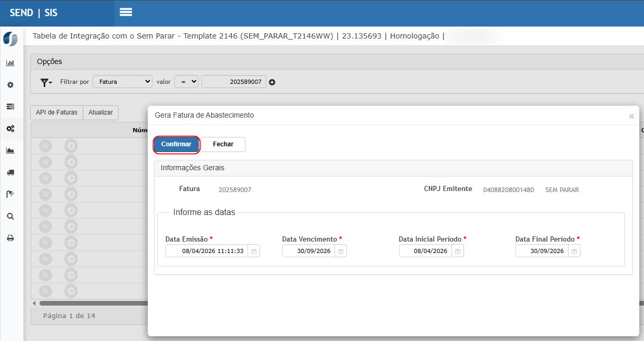Screen dimensions: 644x341
Task: Open the equals operator dropdown
Action: (x=186, y=82)
